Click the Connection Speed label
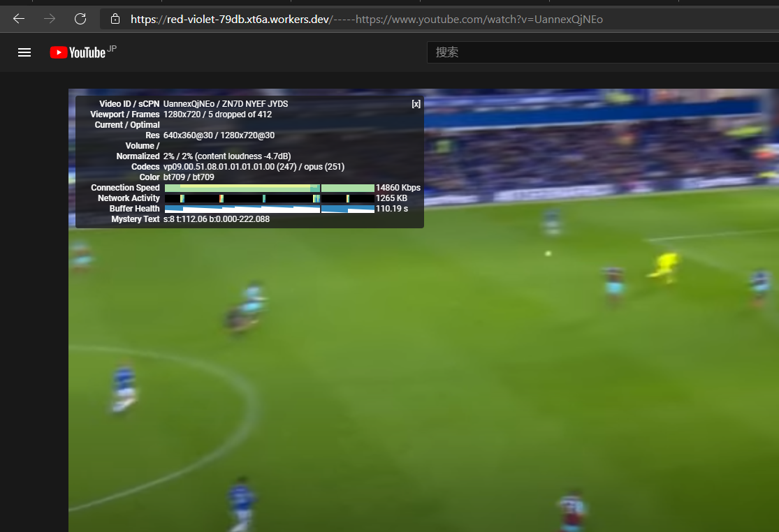This screenshot has height=532, width=779. 125,188
